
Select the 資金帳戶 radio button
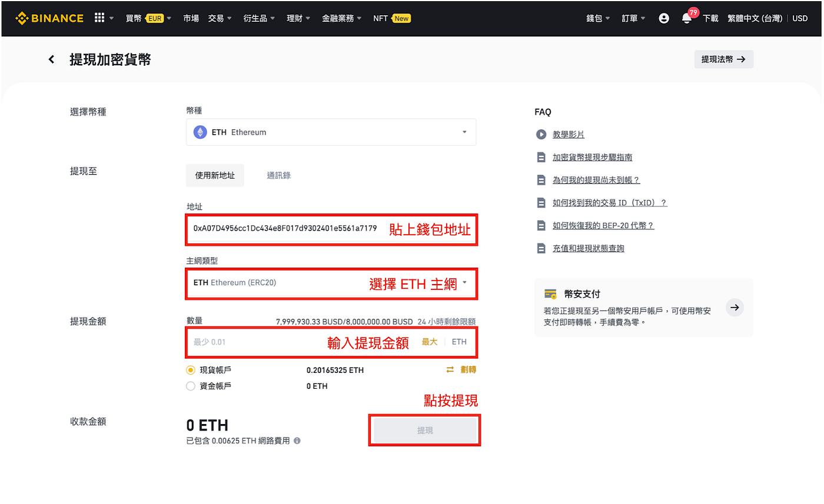(191, 386)
